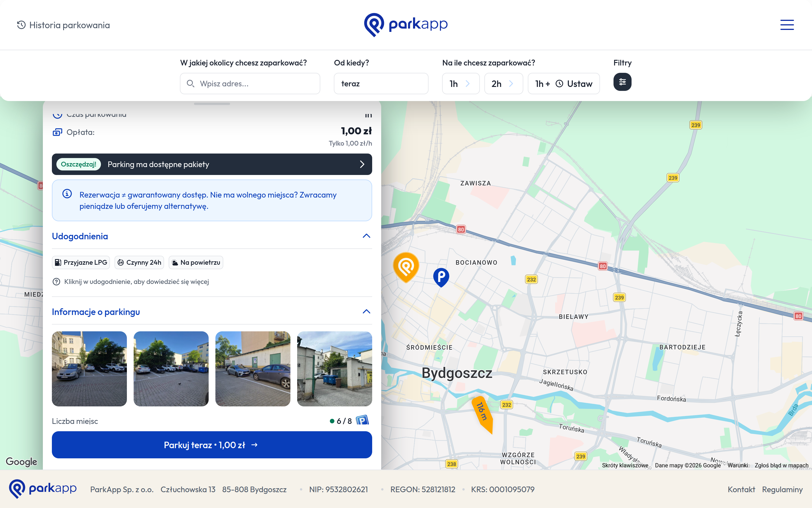This screenshot has width=812, height=508.
Task: Click the 'Tylko 1,00 zł/h' price text
Action: click(350, 143)
